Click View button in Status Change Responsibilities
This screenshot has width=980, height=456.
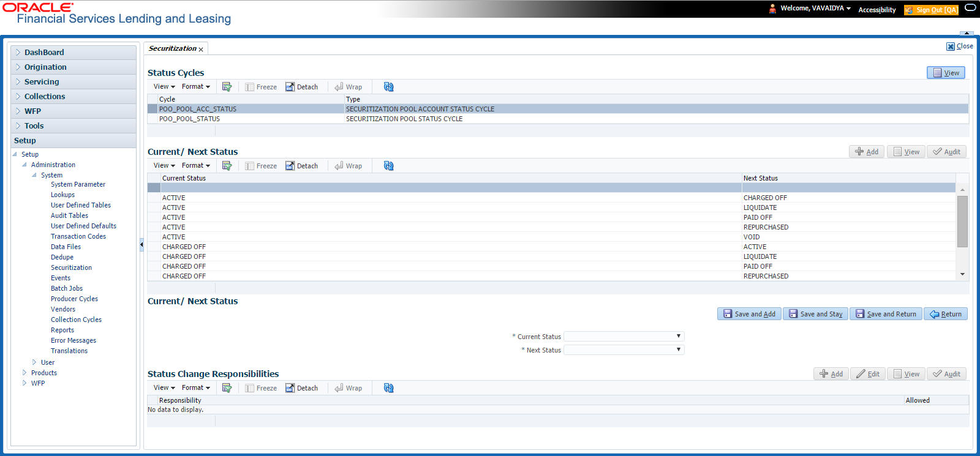click(907, 374)
